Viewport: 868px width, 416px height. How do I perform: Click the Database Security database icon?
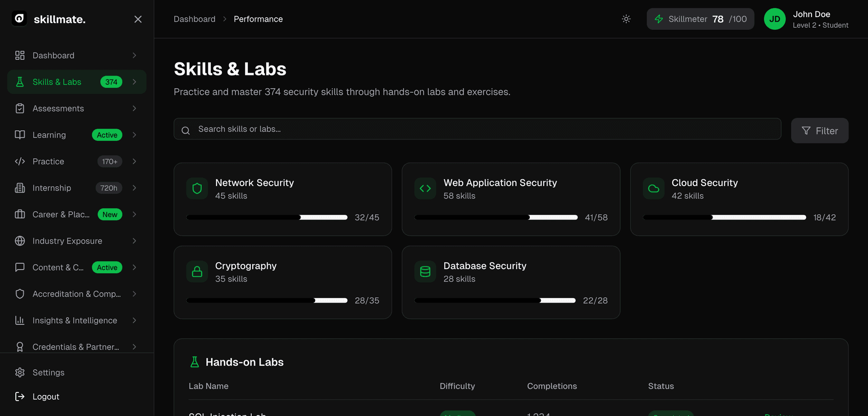click(x=425, y=271)
